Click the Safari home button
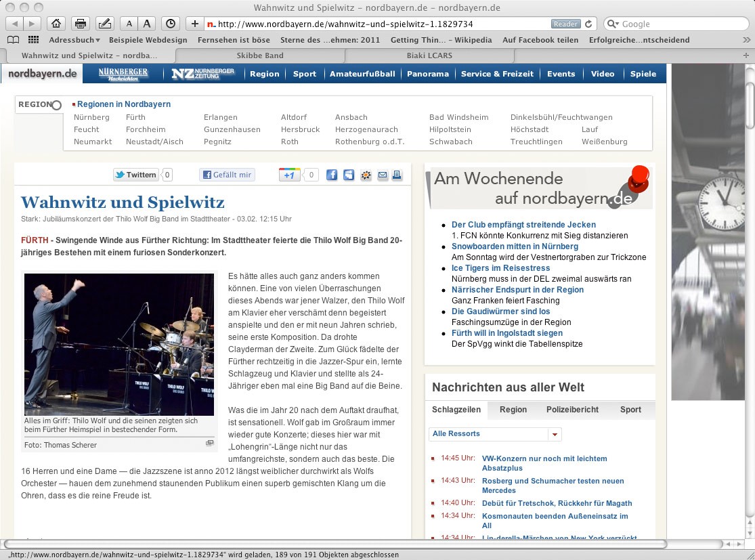 57,24
